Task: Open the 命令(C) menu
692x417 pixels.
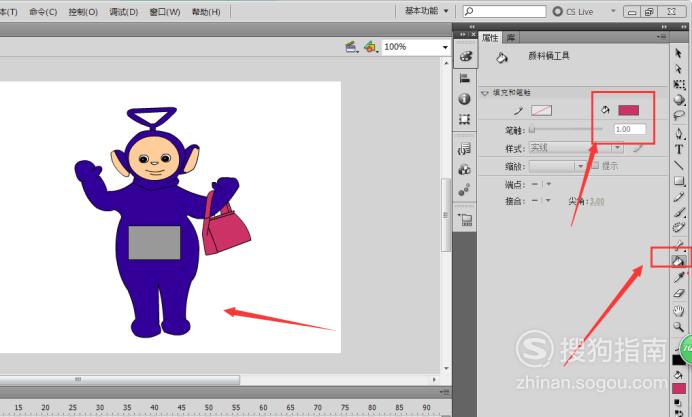Action: (x=43, y=12)
